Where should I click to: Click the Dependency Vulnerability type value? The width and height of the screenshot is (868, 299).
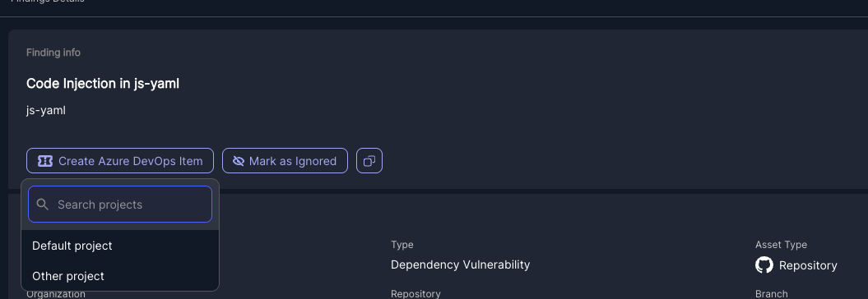point(461,264)
